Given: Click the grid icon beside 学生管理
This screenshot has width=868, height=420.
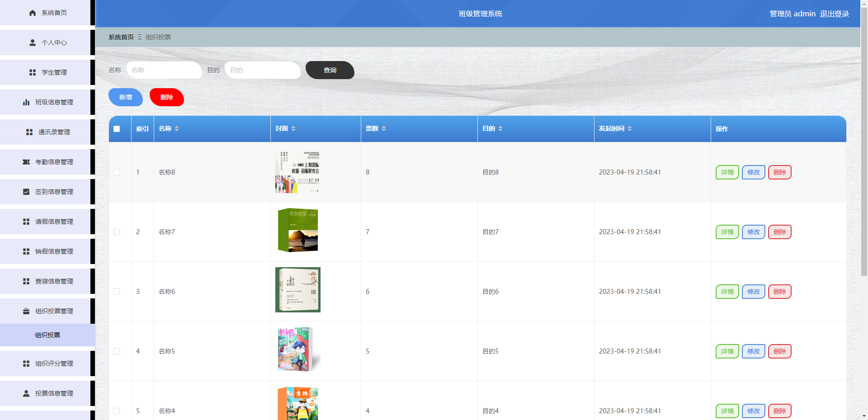Looking at the screenshot, I should pyautogui.click(x=33, y=72).
